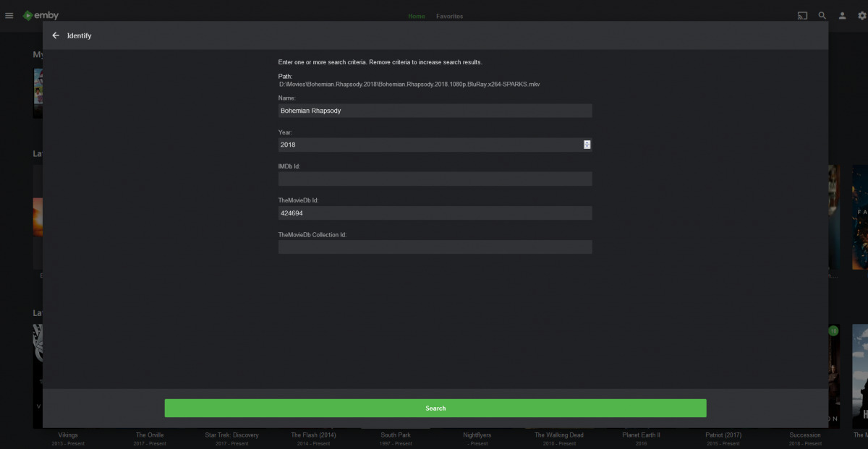Viewport: 868px width, 449px height.
Task: Click the file path text ending SPARKS.mkv
Action: click(409, 85)
